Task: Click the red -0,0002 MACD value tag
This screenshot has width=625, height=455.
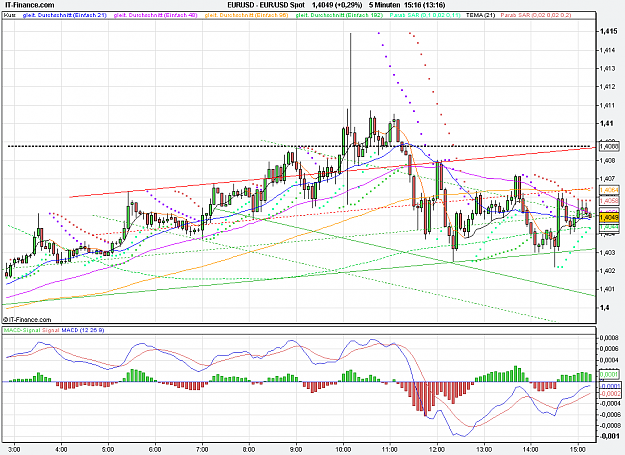Action: (610, 393)
